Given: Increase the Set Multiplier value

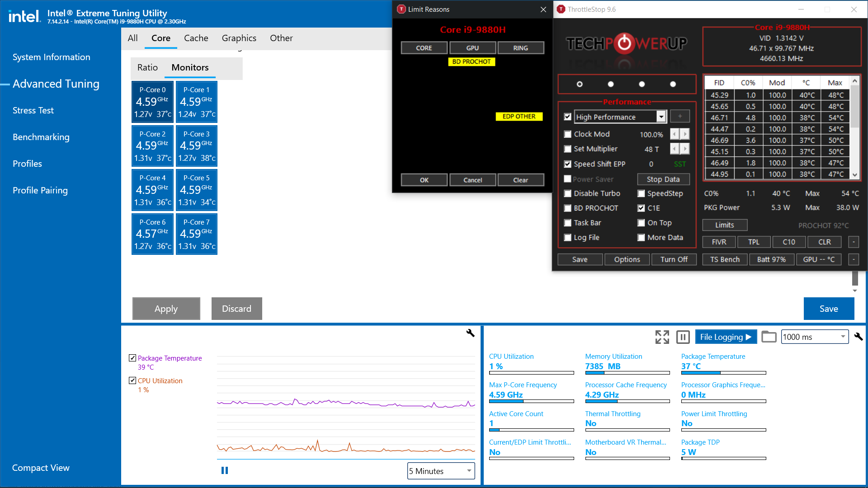Looking at the screenshot, I should tap(685, 149).
